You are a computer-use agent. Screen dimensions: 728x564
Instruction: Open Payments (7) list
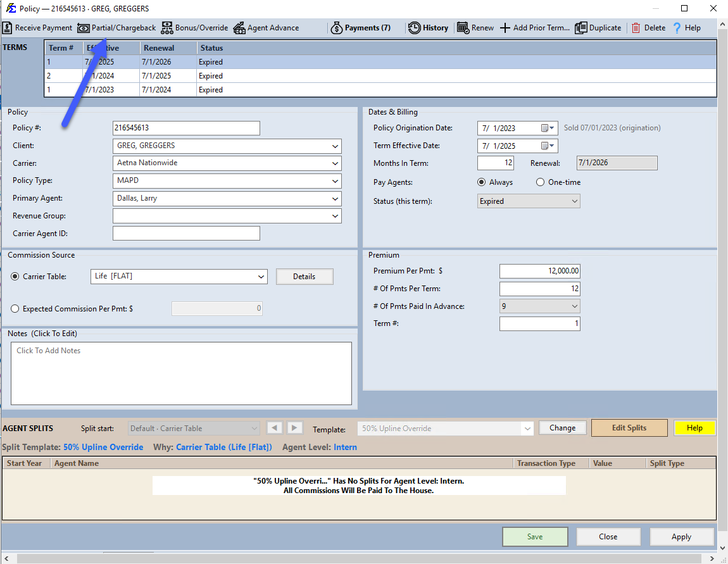click(361, 28)
